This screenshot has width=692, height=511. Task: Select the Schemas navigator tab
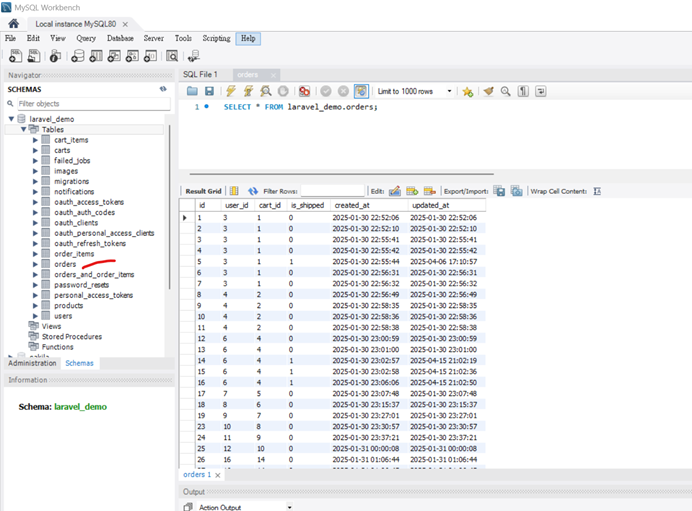point(79,363)
